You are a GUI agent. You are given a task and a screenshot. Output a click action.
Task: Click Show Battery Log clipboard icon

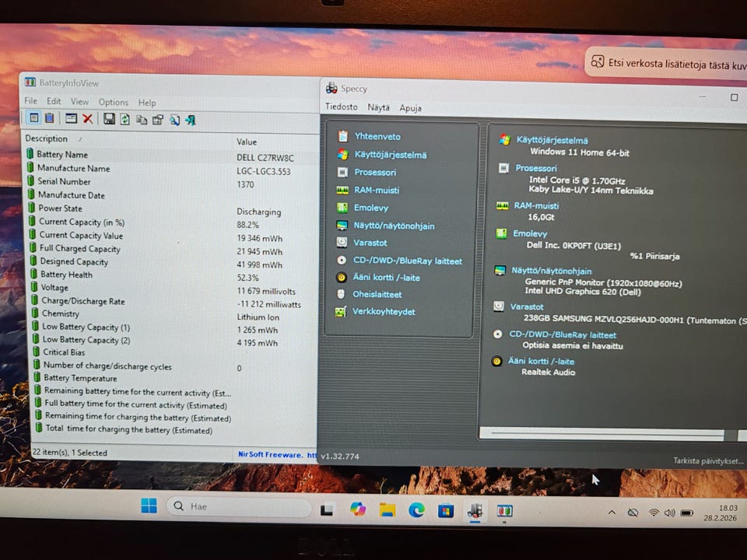coord(49,117)
